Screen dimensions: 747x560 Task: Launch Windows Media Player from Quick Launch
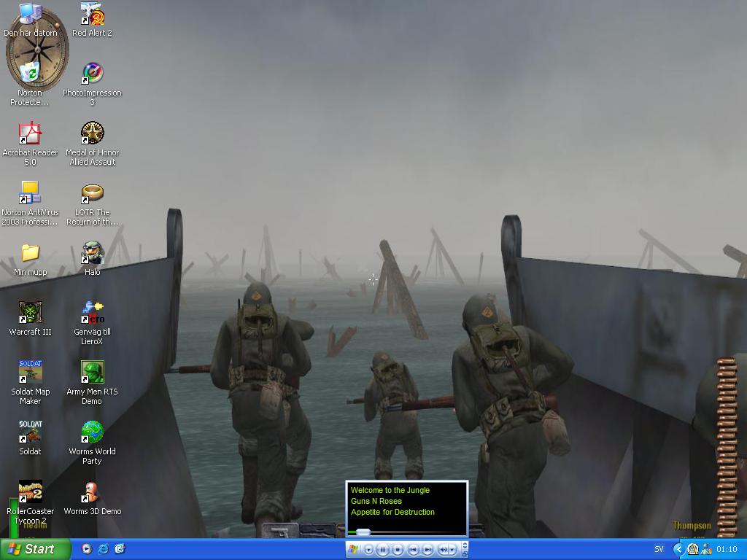coord(86,549)
